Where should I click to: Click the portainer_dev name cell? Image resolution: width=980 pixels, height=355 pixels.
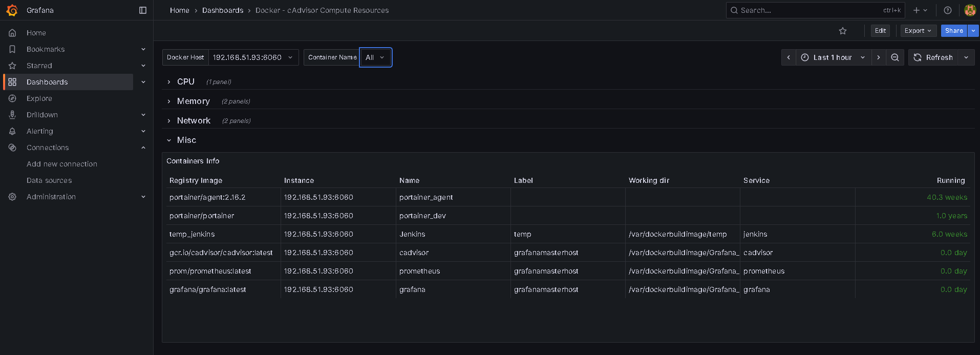pos(453,216)
